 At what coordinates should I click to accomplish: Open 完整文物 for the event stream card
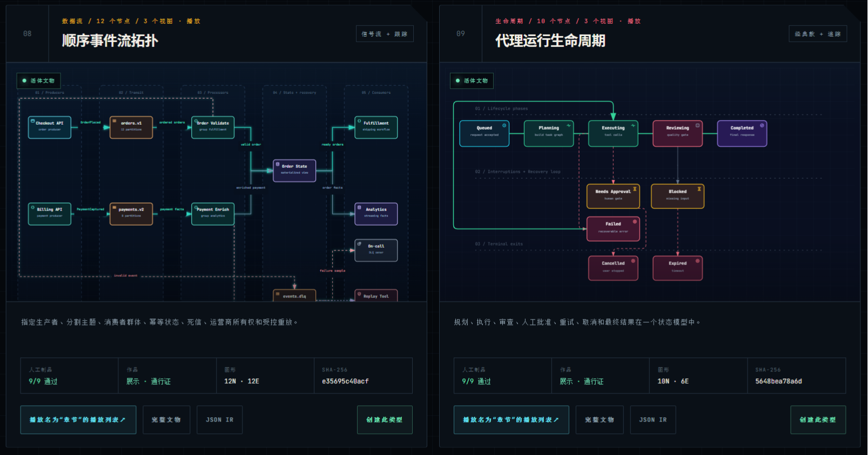coord(166,419)
